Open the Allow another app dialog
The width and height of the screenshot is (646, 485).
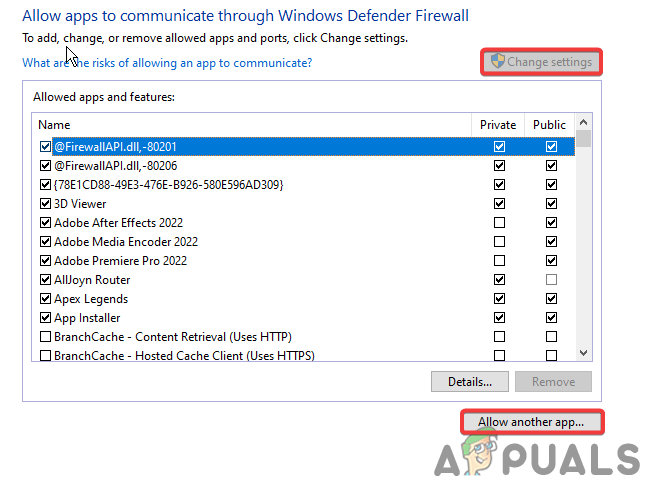(x=531, y=422)
